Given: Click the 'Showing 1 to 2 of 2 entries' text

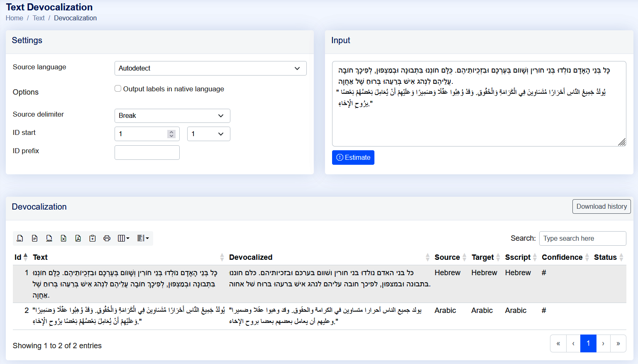Looking at the screenshot, I should tap(57, 346).
